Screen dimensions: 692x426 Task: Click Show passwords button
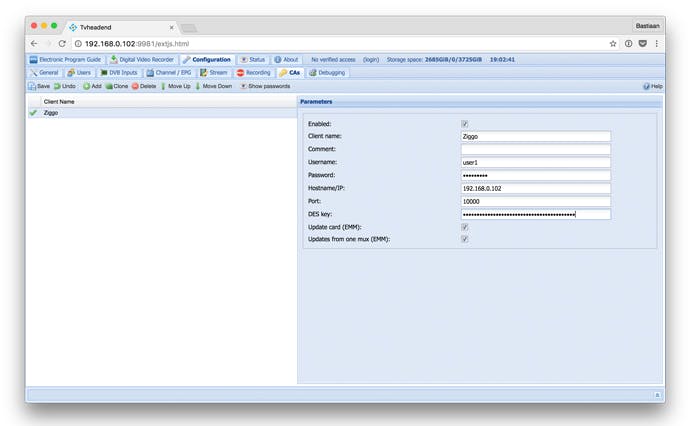265,86
